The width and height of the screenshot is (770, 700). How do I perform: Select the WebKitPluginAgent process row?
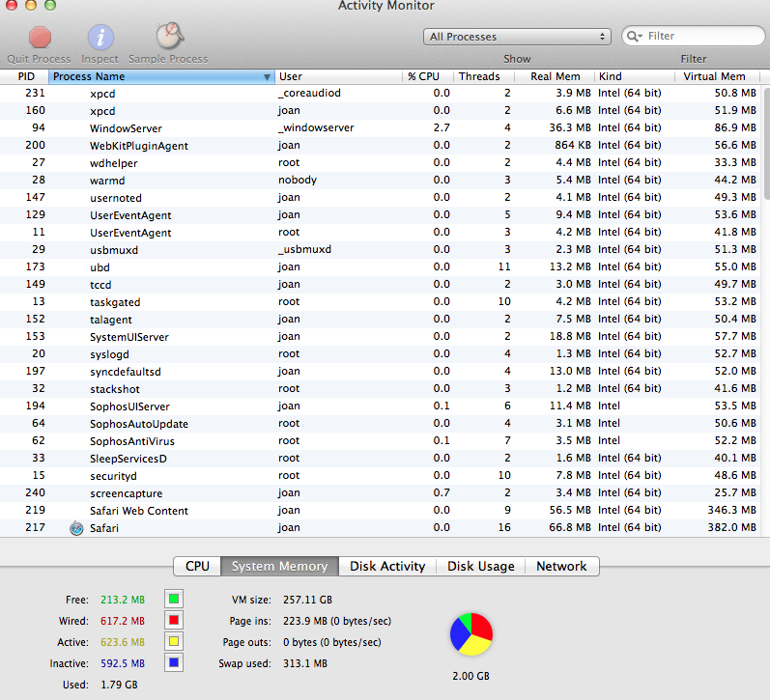tap(381, 145)
